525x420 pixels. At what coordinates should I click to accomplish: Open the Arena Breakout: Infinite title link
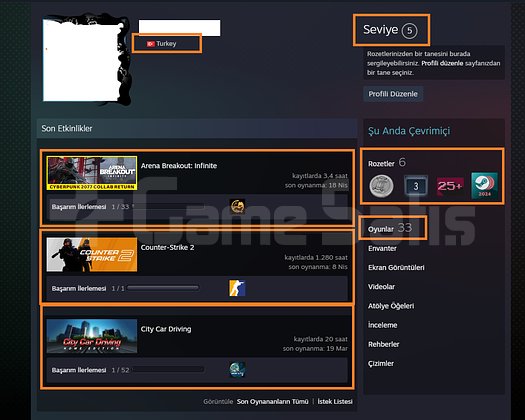pyautogui.click(x=179, y=166)
